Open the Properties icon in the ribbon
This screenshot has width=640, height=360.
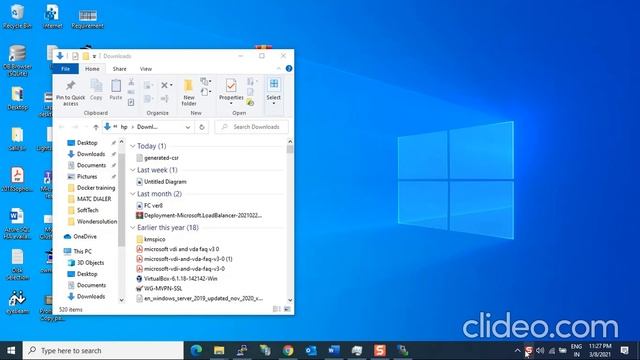click(231, 86)
